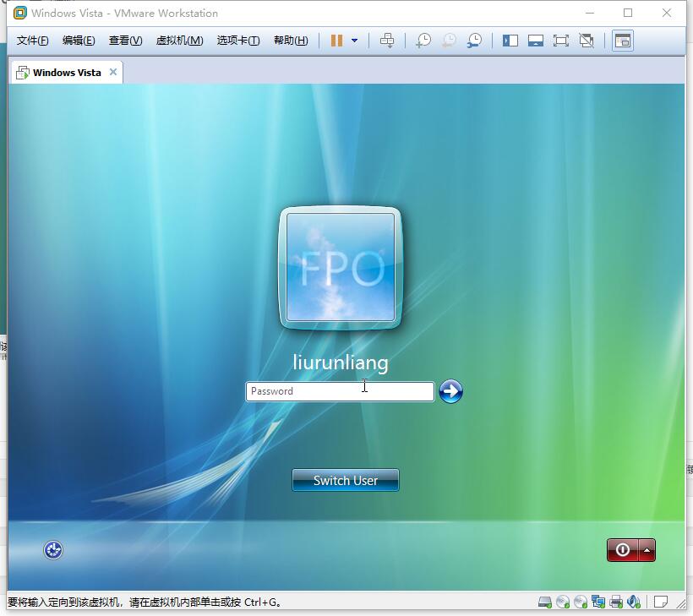Click the status bar input redirect hint text

[x=144, y=602]
